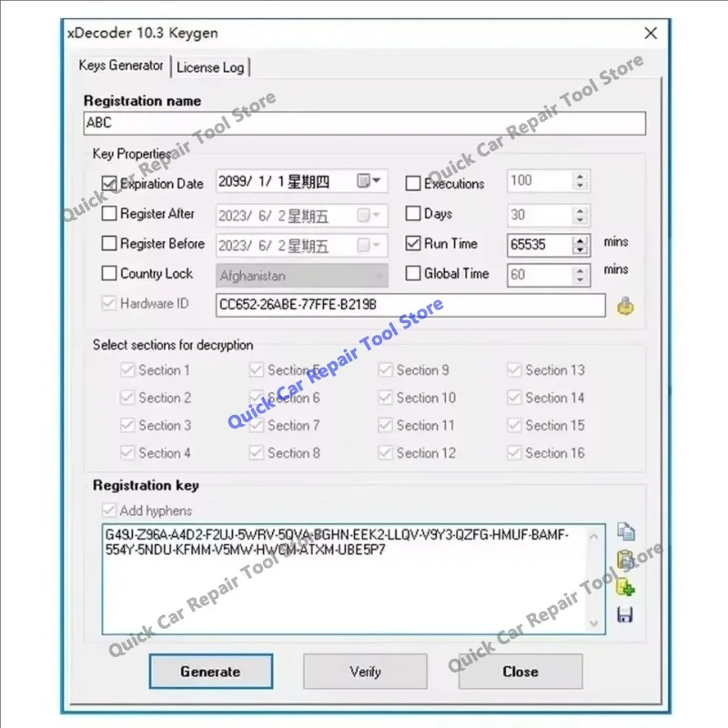Enable the Global Time checkbox
The height and width of the screenshot is (728, 728).
point(413,273)
